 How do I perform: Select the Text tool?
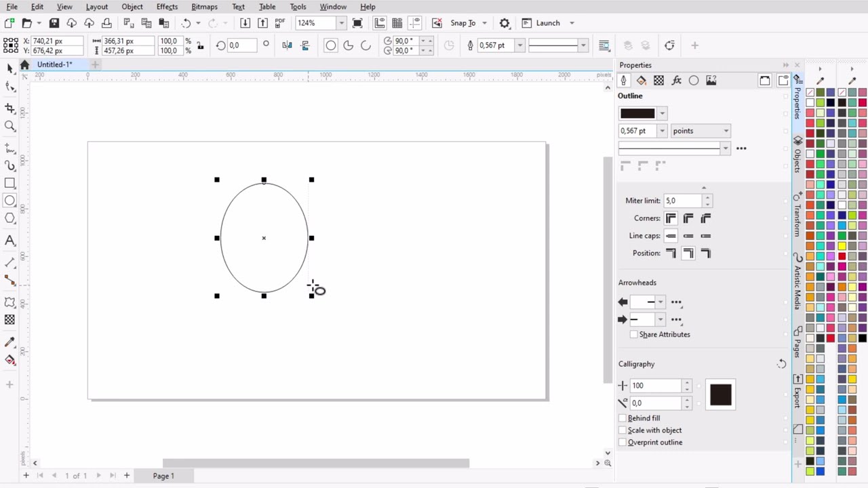(x=9, y=241)
